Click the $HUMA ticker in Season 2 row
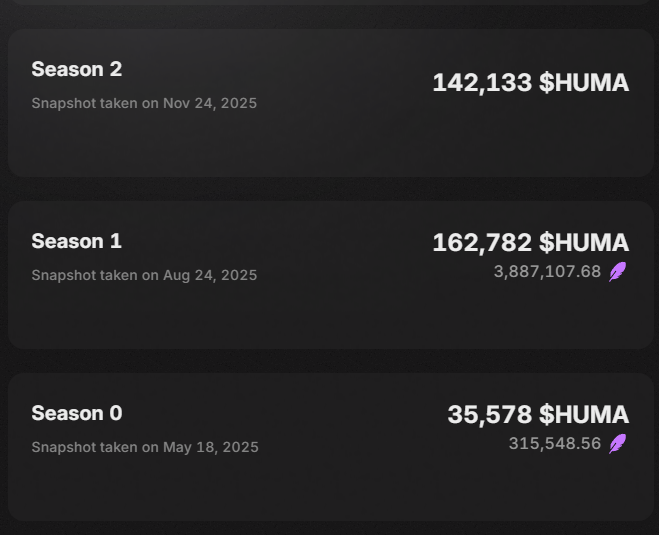Screen dimensions: 659x535 pyautogui.click(x=584, y=83)
